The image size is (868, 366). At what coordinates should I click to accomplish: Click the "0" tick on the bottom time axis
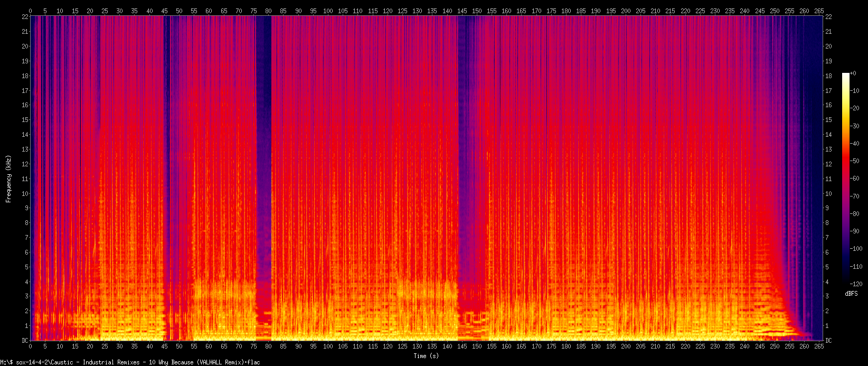pyautogui.click(x=30, y=346)
